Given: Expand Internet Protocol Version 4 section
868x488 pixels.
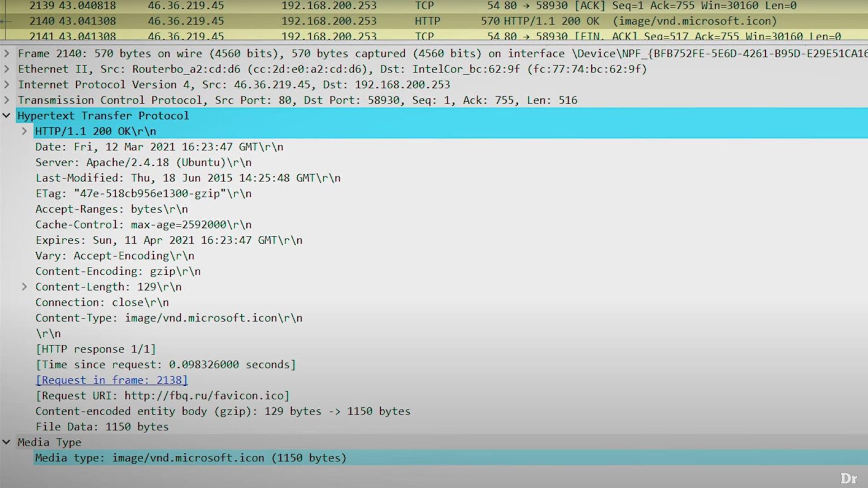Looking at the screenshot, I should tap(7, 85).
